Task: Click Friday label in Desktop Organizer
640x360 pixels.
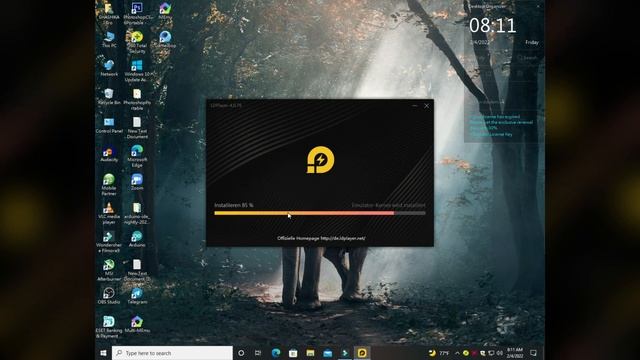Action: (x=532, y=42)
